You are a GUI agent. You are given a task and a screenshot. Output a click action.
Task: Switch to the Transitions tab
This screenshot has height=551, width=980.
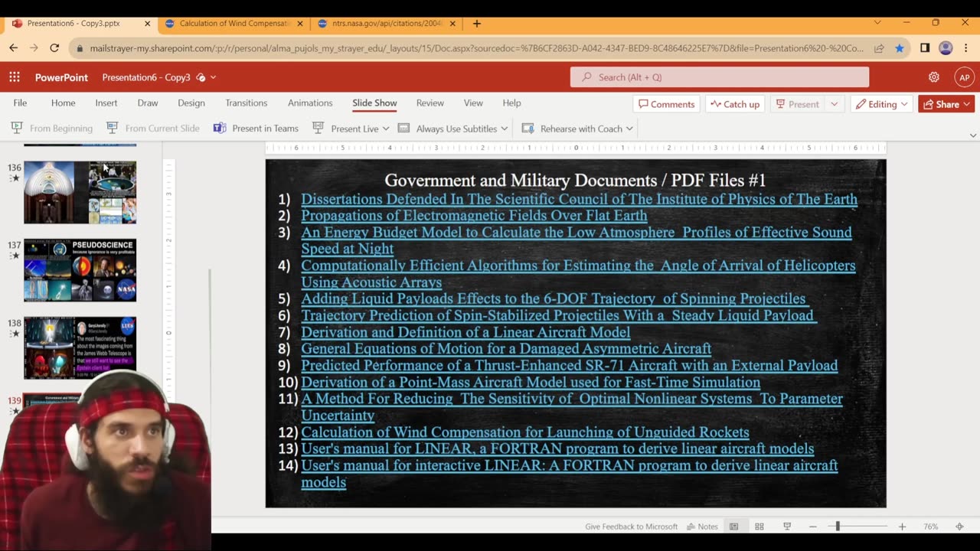(x=246, y=103)
